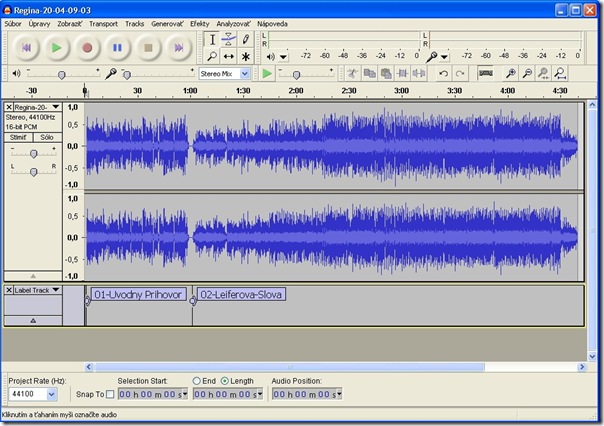604x426 pixels.
Task: Open the Zobraziť menu
Action: tap(70, 24)
